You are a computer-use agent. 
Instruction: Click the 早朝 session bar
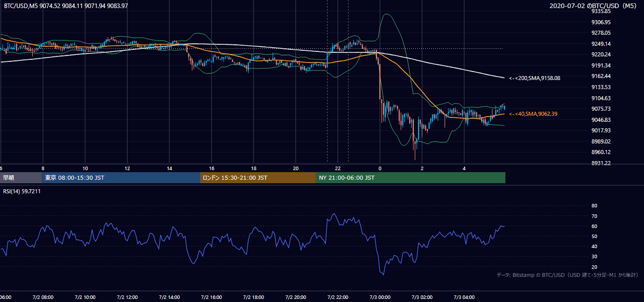tap(21, 178)
